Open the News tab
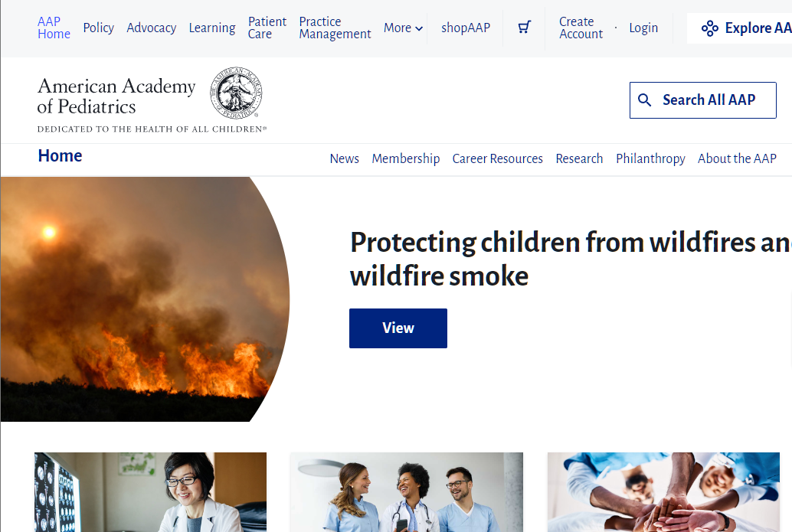This screenshot has width=792, height=532. [345, 158]
